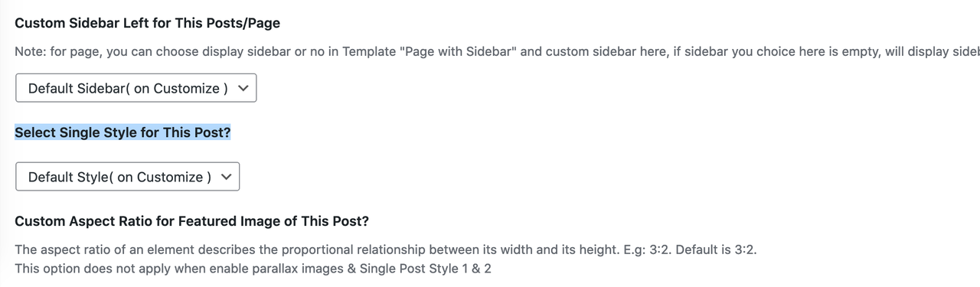
Task: Click the Custom Sidebar Left heading
Action: click(148, 23)
